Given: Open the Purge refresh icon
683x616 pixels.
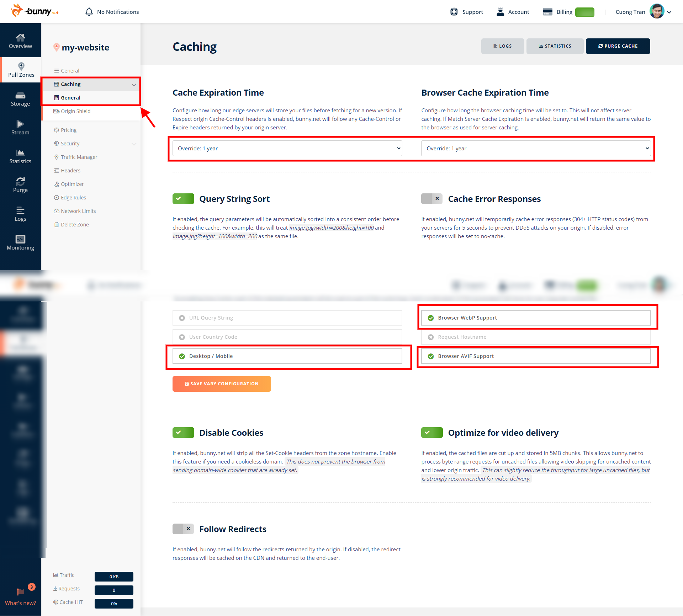Looking at the screenshot, I should (20, 181).
